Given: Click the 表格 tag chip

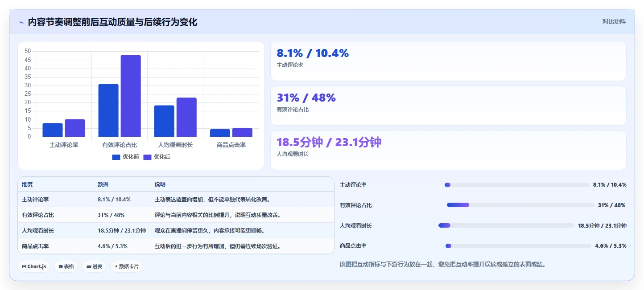Looking at the screenshot, I should (x=66, y=266).
